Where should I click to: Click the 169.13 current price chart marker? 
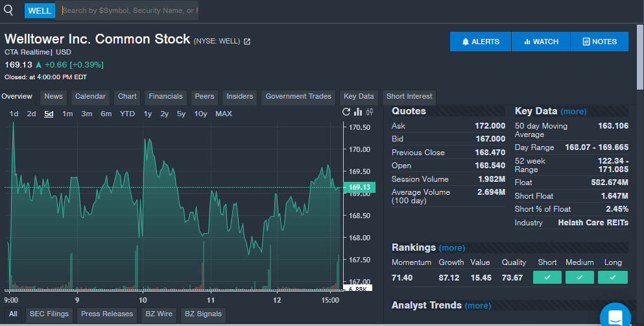(359, 188)
